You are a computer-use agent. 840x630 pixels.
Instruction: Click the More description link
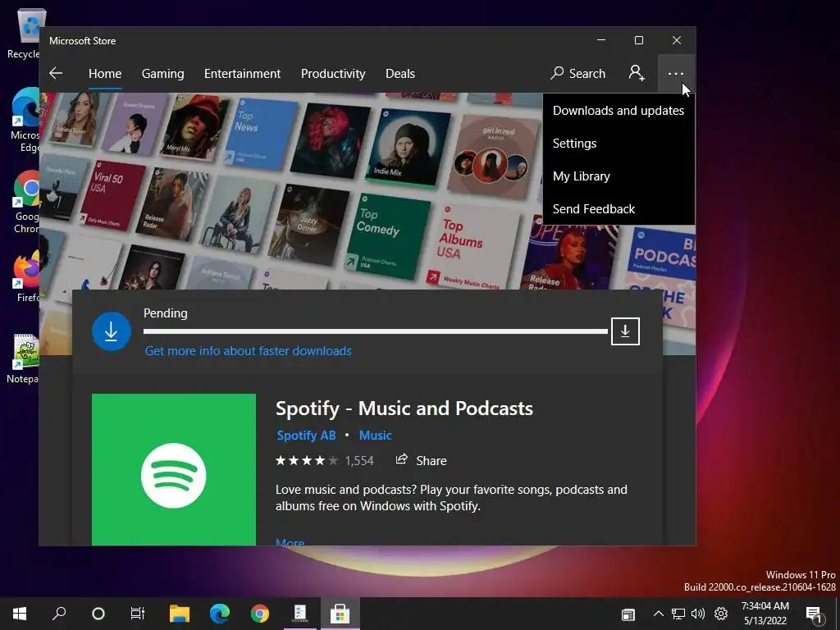[x=290, y=541]
